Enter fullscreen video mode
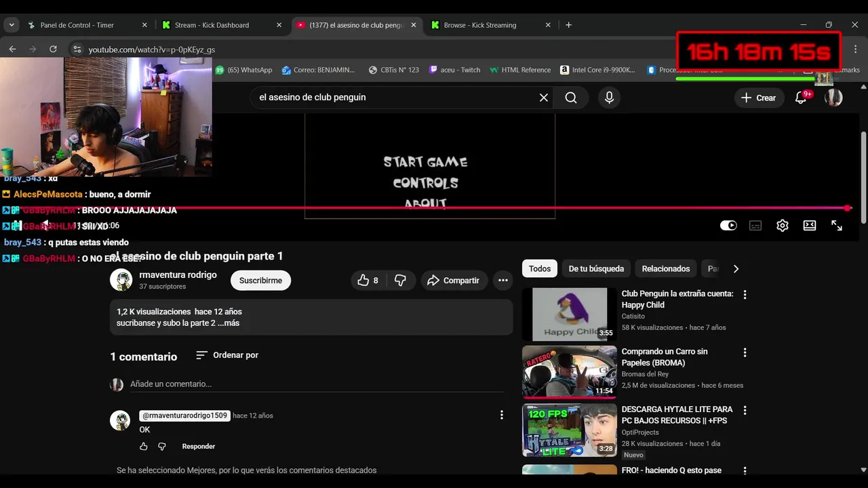 click(x=837, y=226)
